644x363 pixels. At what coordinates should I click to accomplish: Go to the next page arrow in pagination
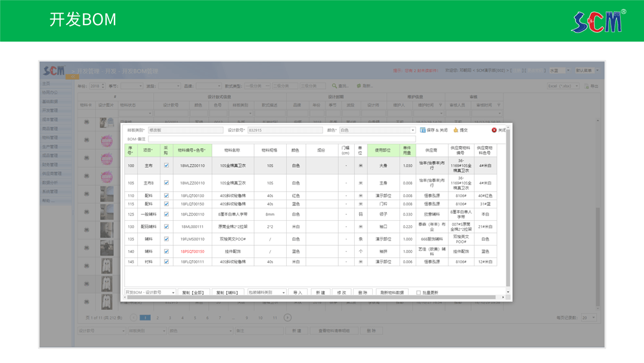click(287, 318)
